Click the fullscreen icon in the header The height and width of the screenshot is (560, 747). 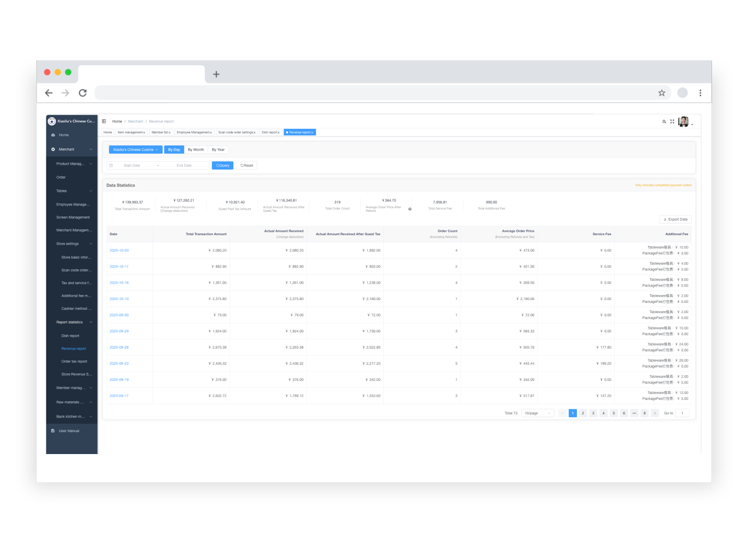point(672,121)
